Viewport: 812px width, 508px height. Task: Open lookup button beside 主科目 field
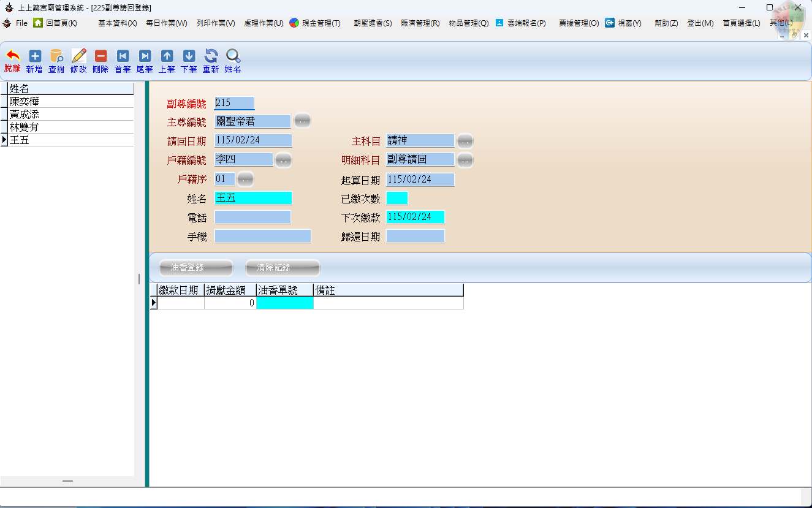(x=465, y=142)
